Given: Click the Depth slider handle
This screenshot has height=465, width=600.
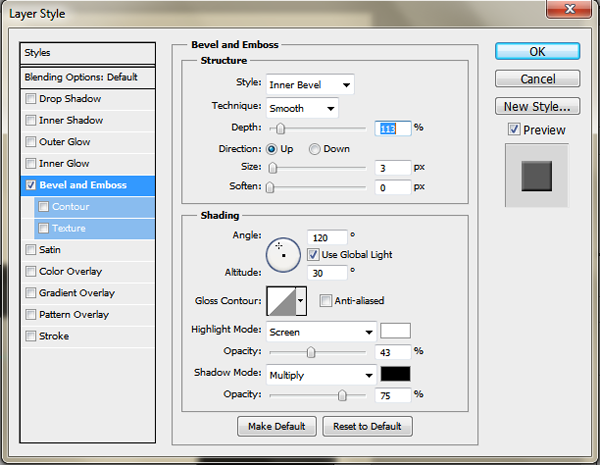Looking at the screenshot, I should [280, 129].
